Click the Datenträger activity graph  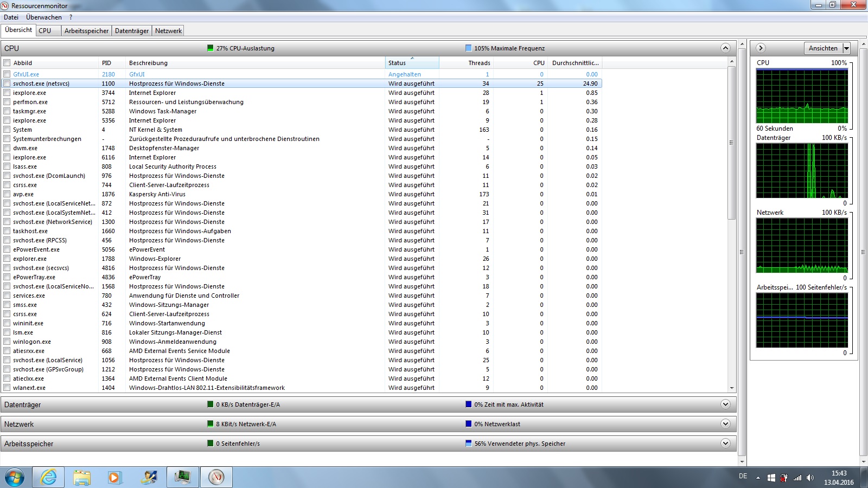point(802,171)
